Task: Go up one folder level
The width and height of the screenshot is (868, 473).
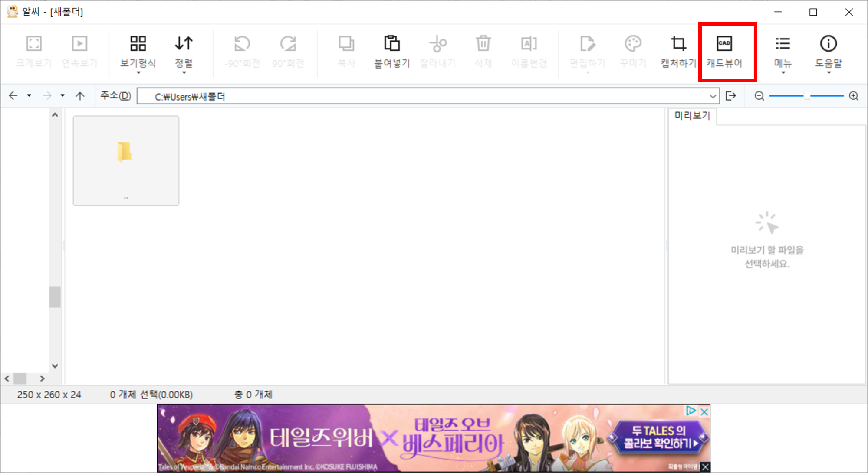Action: (80, 96)
